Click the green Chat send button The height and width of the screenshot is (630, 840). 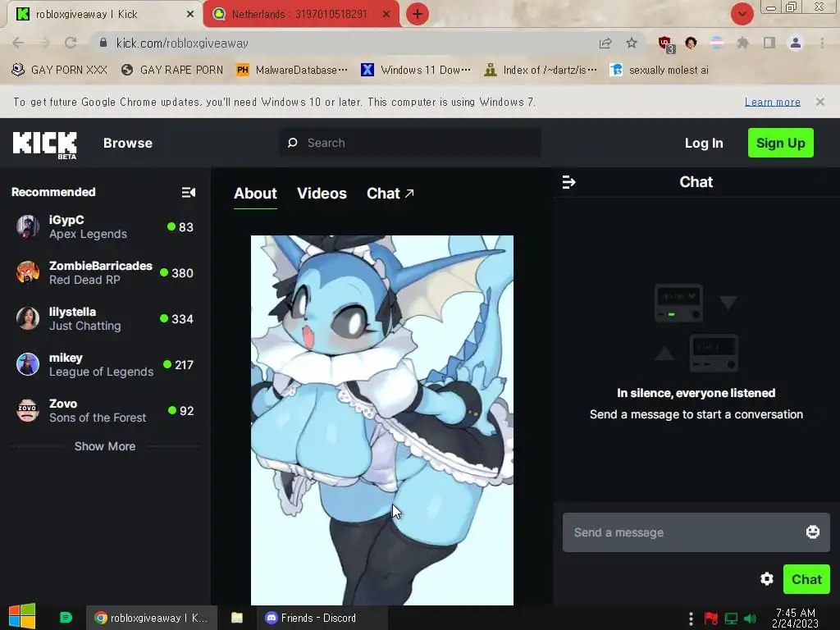tap(806, 579)
